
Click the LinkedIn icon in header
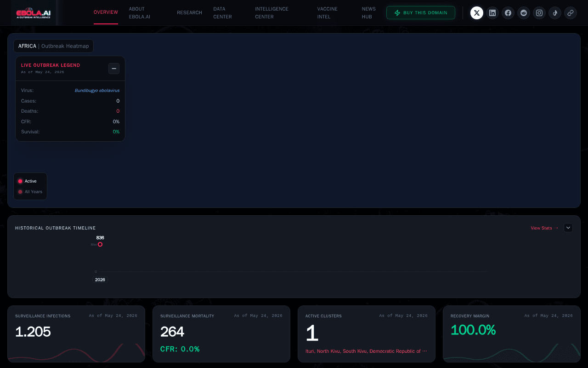click(x=492, y=13)
